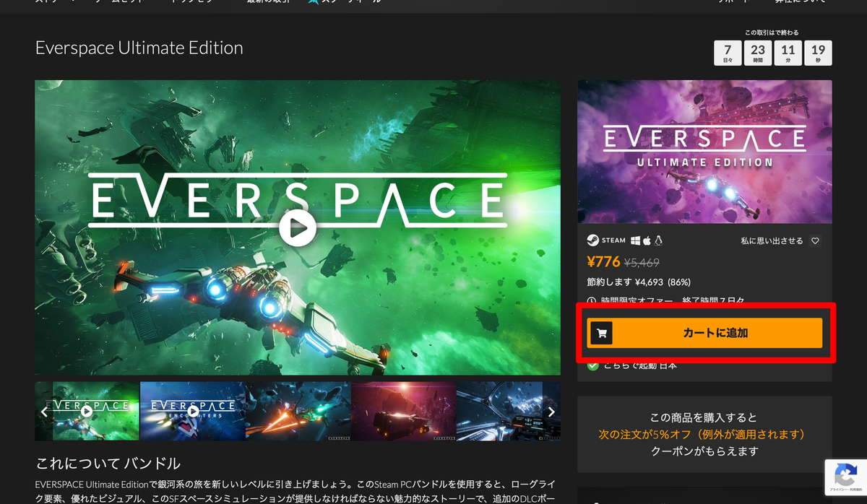The image size is (867, 504).
Task: Play the main EVERSPACE trailer video
Action: point(298,228)
